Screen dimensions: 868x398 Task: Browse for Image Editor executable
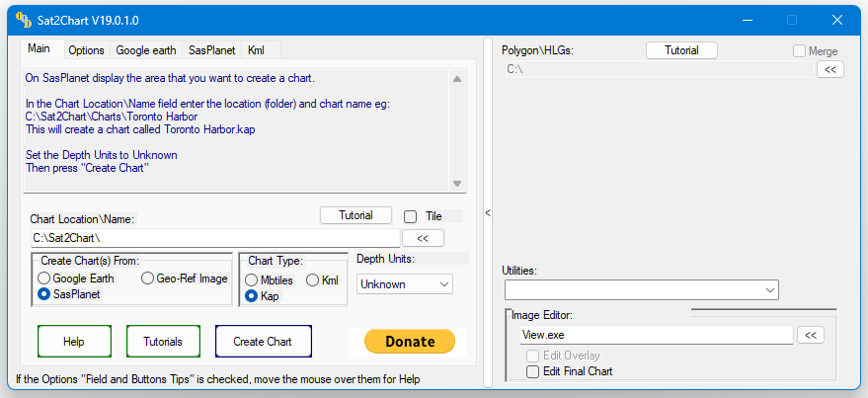[810, 336]
